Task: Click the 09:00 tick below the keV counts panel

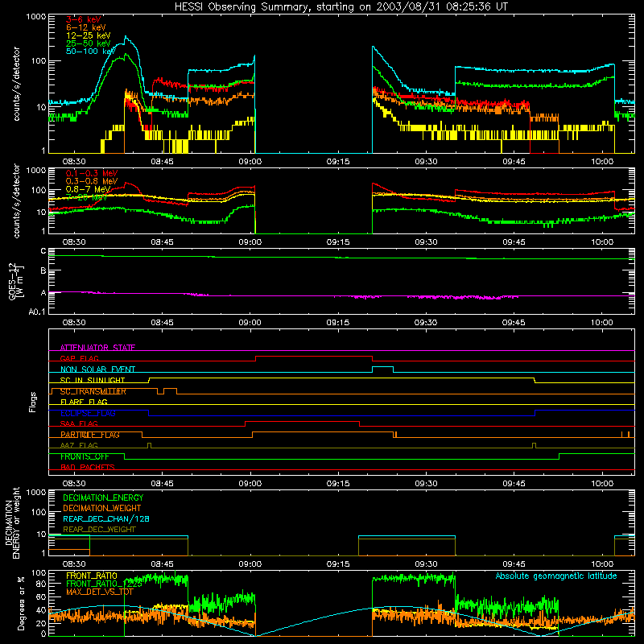Action: click(x=250, y=162)
